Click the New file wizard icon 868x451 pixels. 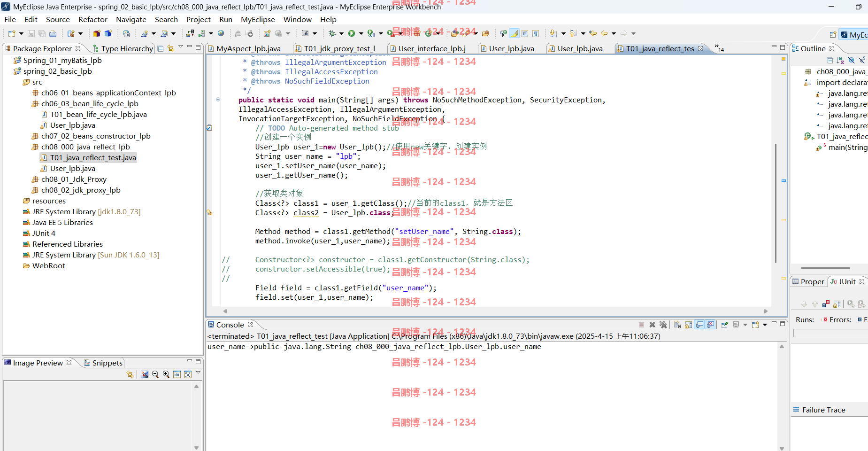coord(12,33)
